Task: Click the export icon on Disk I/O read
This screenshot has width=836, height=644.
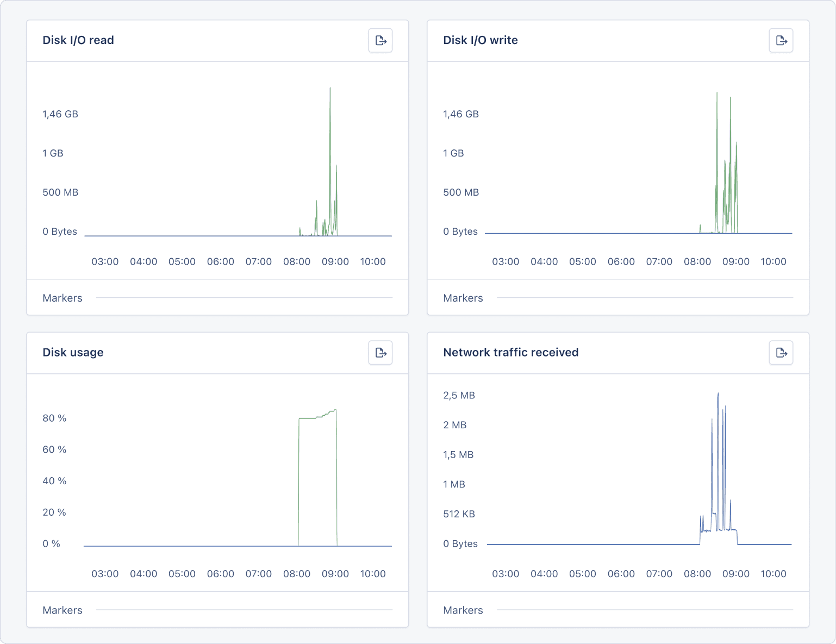Action: point(380,41)
